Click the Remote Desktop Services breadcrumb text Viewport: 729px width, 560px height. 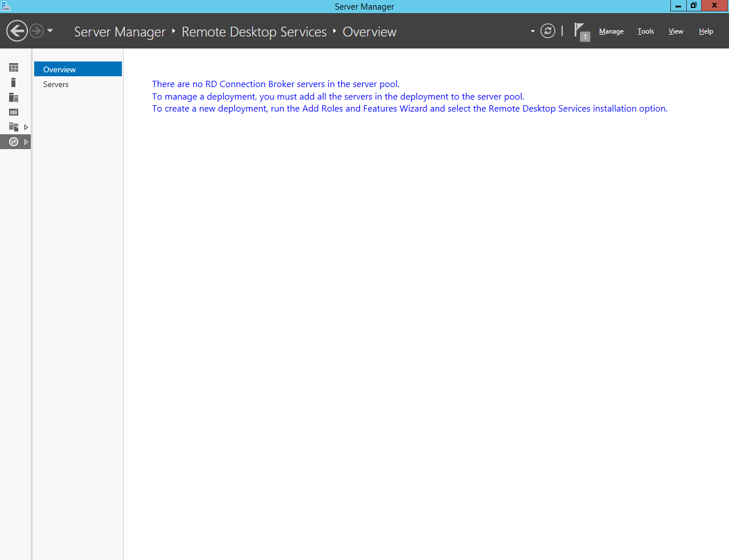[254, 32]
